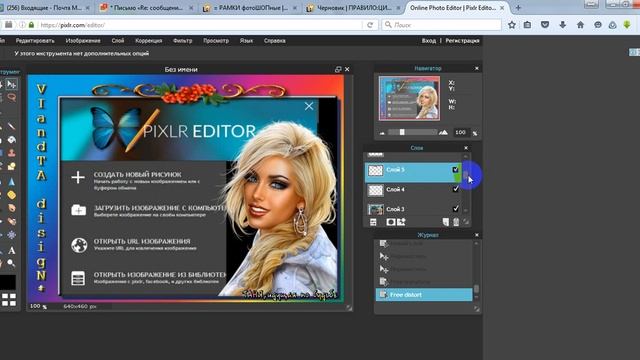Open the Справка menu

point(274,41)
